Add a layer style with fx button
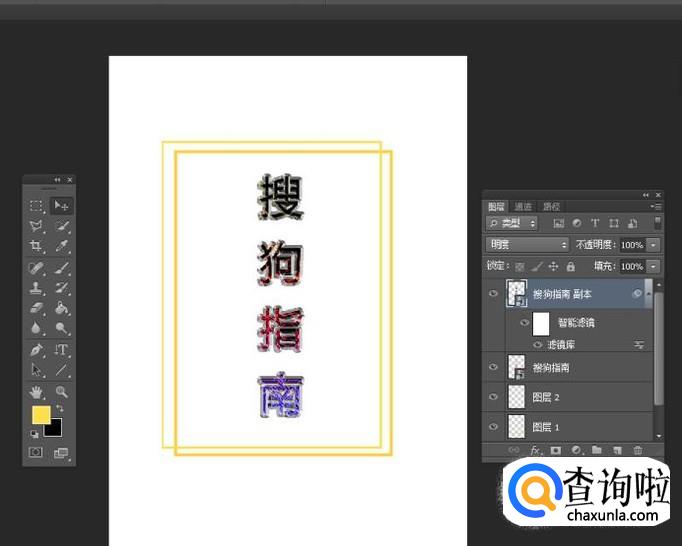682x546 pixels. [535, 450]
